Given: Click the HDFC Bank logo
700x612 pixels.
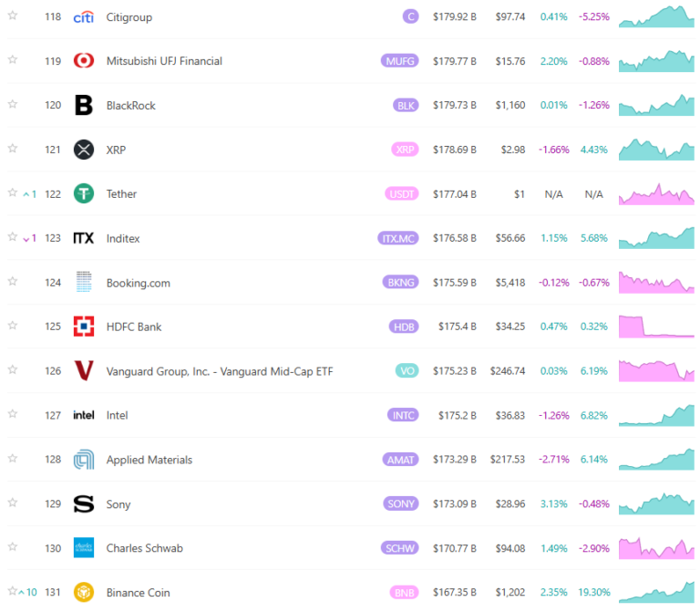Looking at the screenshot, I should coord(84,327).
